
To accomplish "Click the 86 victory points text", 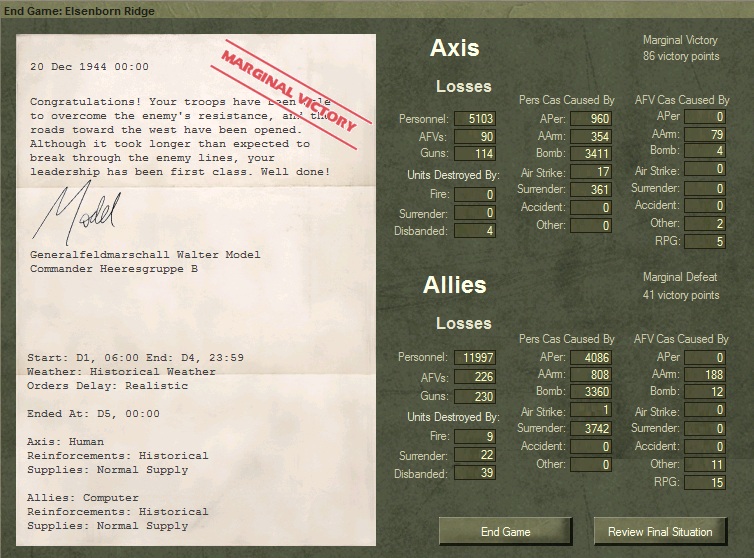I will [681, 56].
